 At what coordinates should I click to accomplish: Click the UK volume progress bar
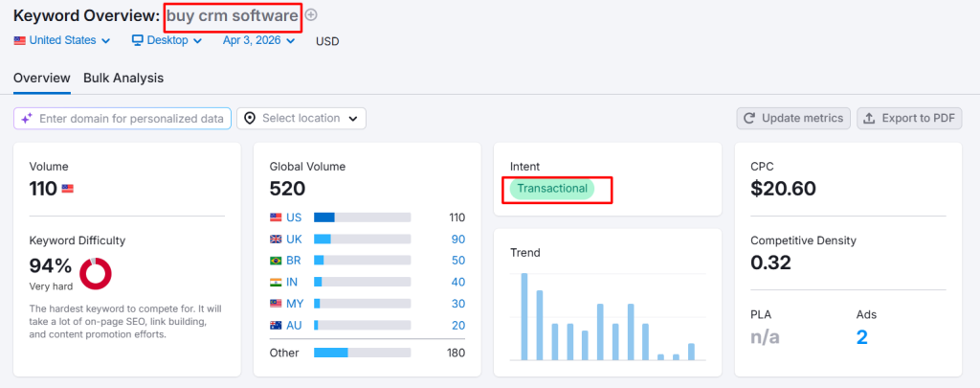coord(363,240)
